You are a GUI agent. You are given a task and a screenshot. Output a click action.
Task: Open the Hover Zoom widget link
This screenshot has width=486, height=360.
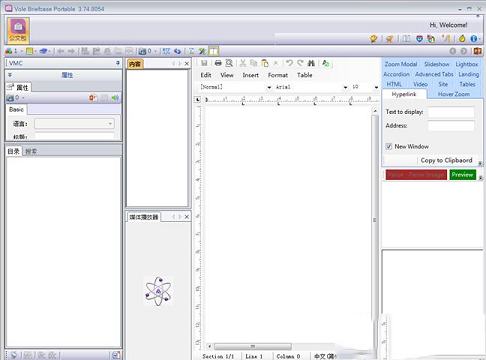454,94
